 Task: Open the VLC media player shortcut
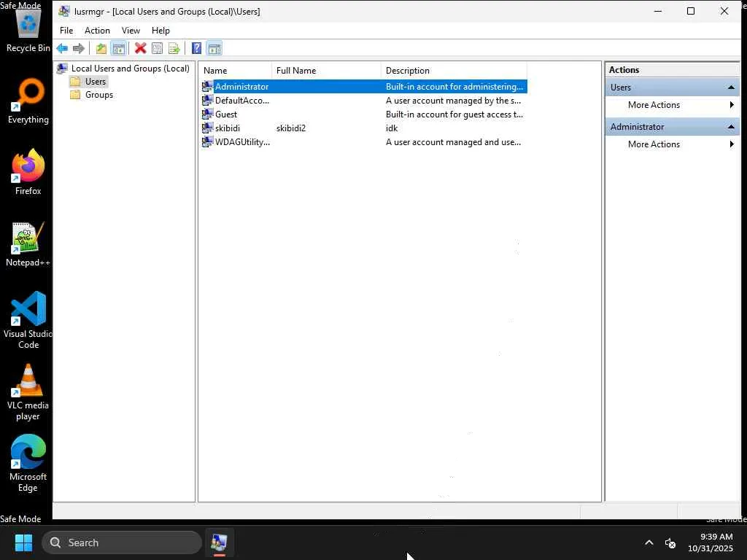[x=28, y=392]
